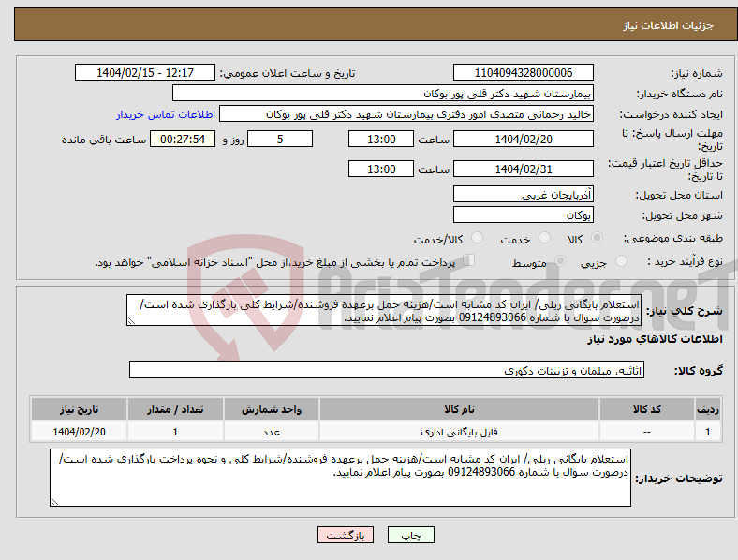
Task: Click the تاریخ نیاز column header
Action: tap(79, 409)
